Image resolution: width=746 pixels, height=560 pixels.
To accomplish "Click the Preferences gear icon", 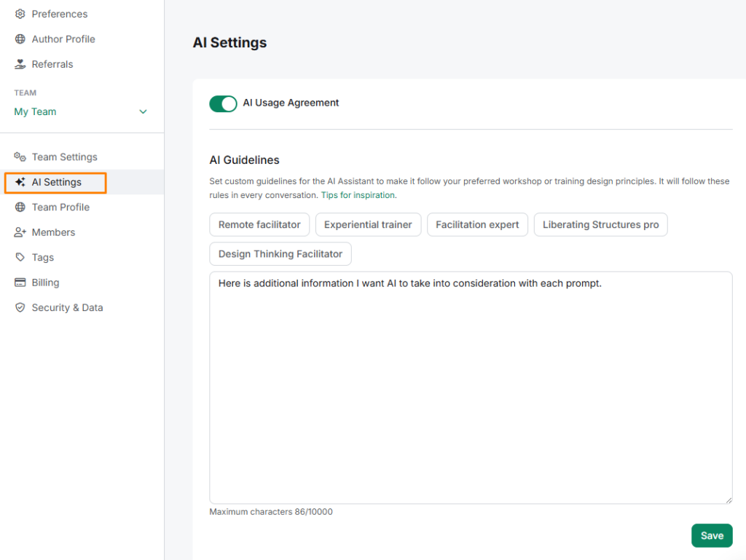I will click(x=20, y=14).
